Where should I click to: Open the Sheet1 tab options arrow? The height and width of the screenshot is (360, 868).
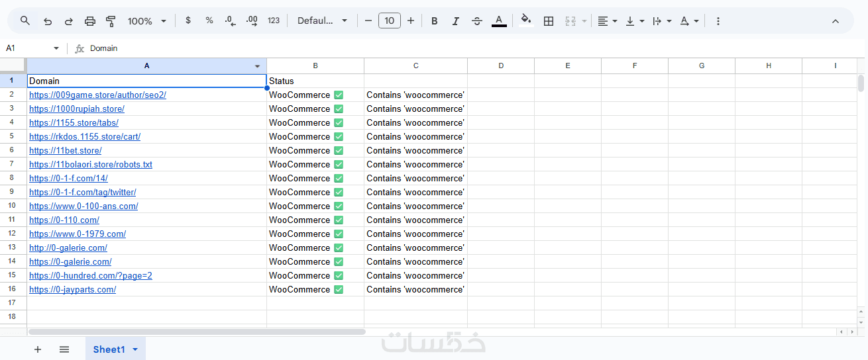click(136, 349)
